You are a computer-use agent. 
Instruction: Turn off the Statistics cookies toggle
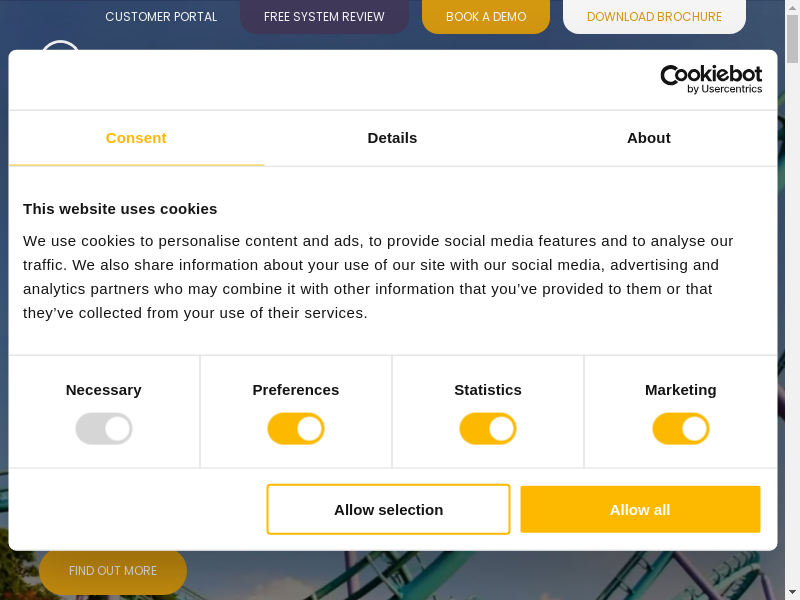click(x=488, y=429)
